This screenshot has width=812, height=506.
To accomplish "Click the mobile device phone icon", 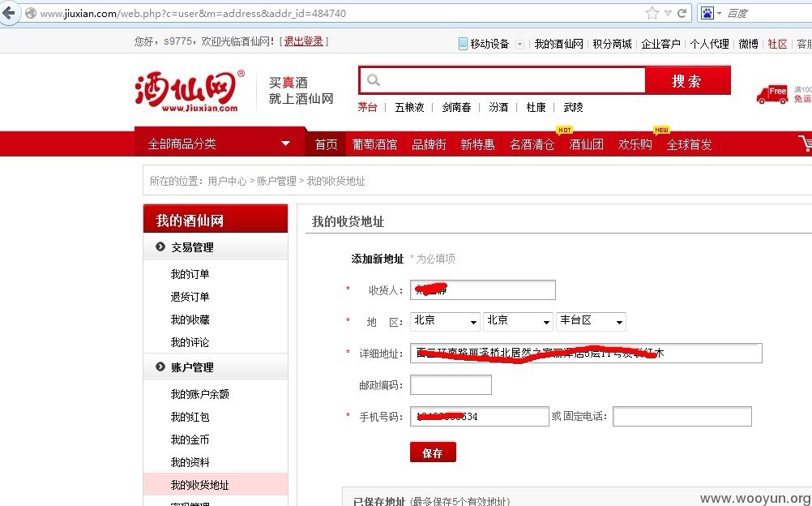I will pyautogui.click(x=463, y=44).
